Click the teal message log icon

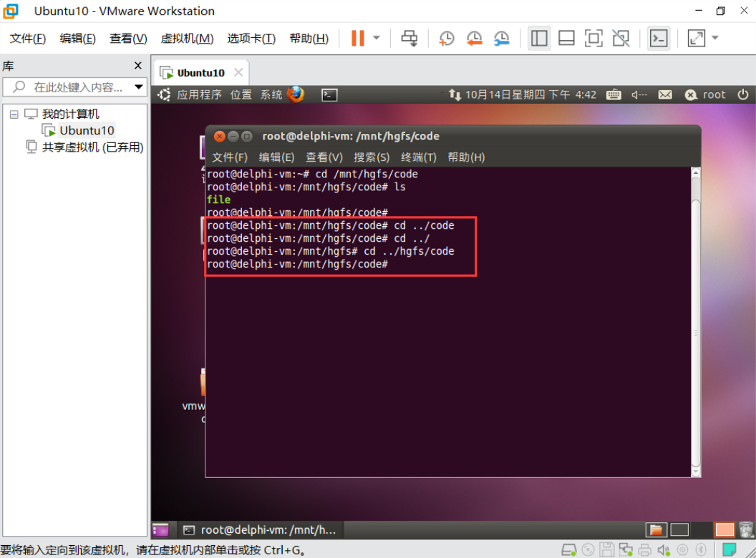click(x=729, y=549)
